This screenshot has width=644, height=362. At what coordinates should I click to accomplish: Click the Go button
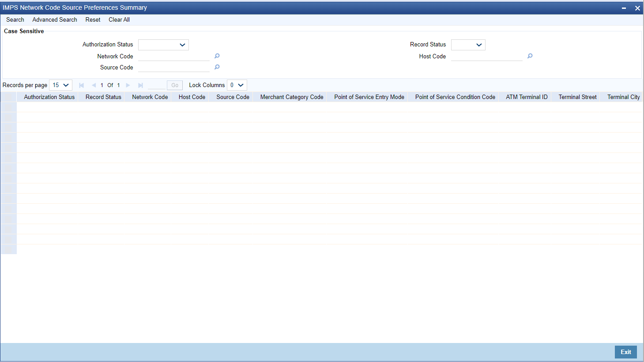point(175,85)
